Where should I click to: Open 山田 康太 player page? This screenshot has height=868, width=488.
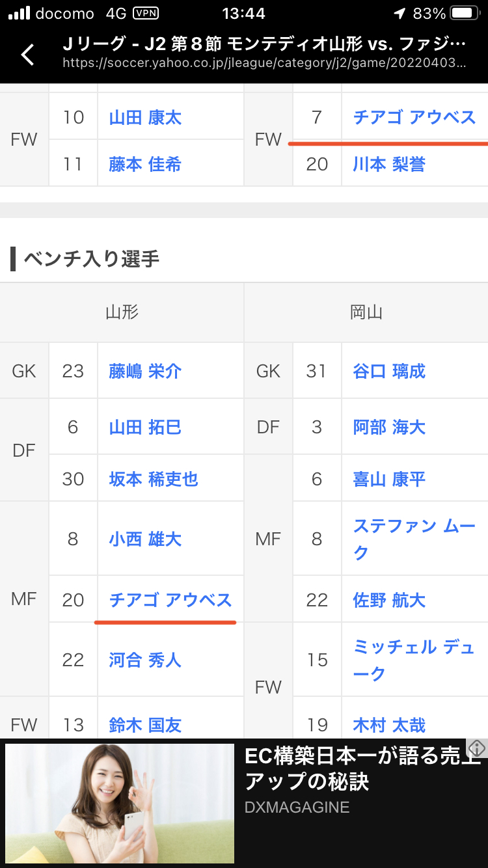145,117
